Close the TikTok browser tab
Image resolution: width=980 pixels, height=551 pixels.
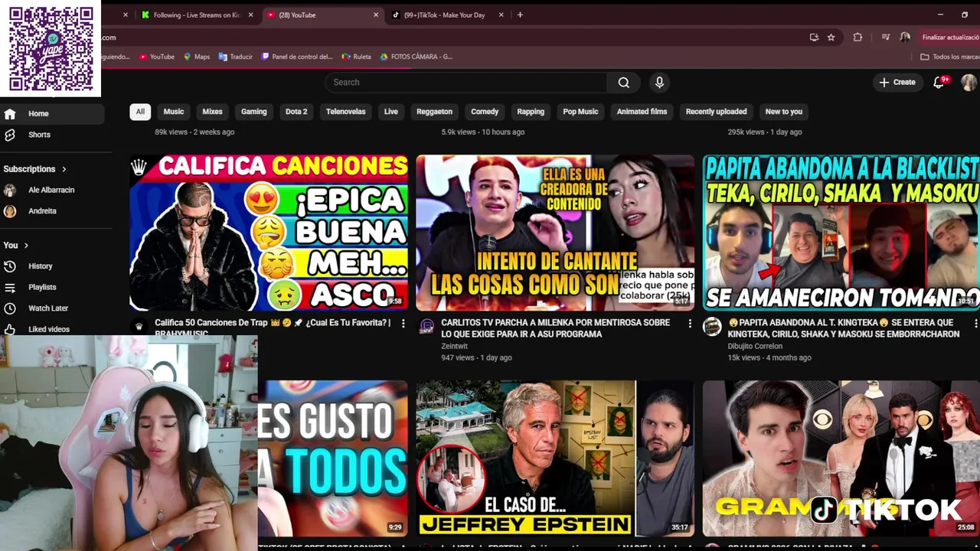501,15
